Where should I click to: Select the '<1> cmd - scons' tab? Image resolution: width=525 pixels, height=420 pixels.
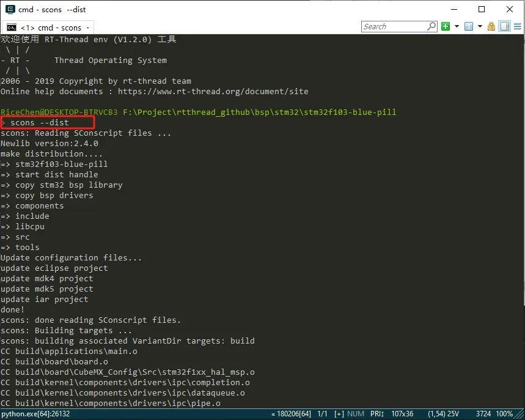[x=48, y=28]
